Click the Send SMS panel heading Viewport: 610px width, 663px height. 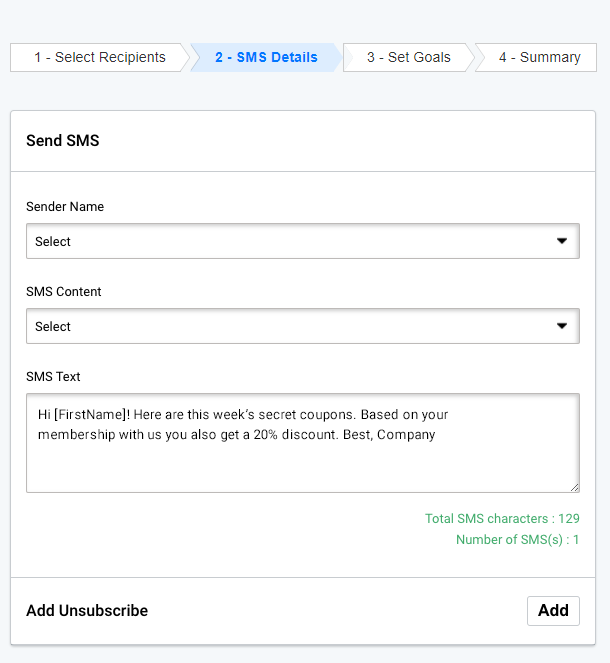(63, 141)
